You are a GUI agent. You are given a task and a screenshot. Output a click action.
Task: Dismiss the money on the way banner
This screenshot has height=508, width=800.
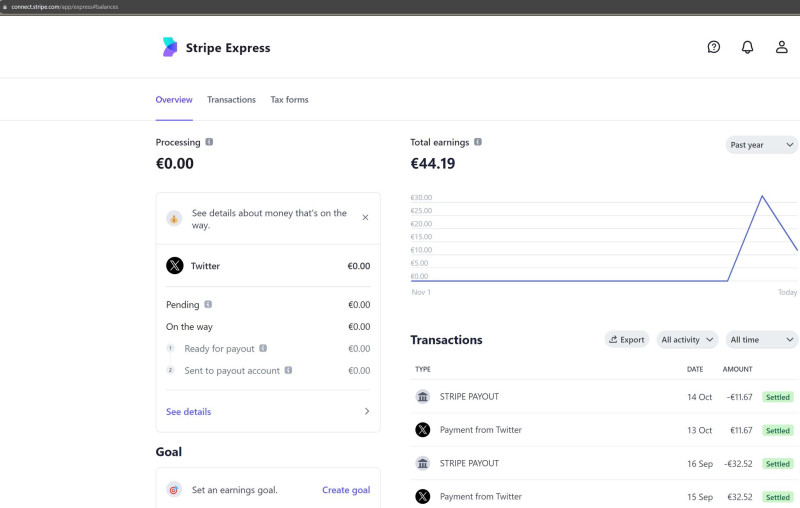(x=365, y=217)
